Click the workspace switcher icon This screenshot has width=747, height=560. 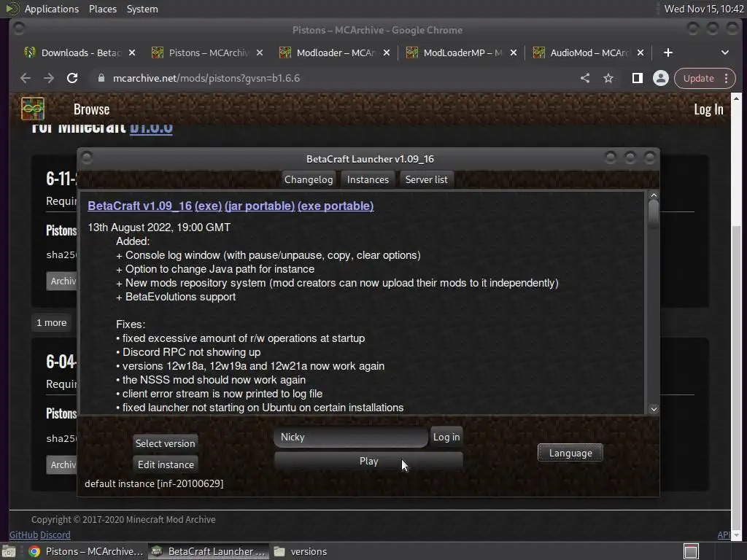(691, 551)
